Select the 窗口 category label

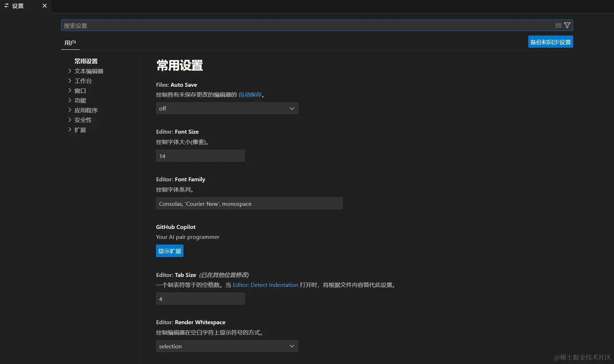point(80,91)
